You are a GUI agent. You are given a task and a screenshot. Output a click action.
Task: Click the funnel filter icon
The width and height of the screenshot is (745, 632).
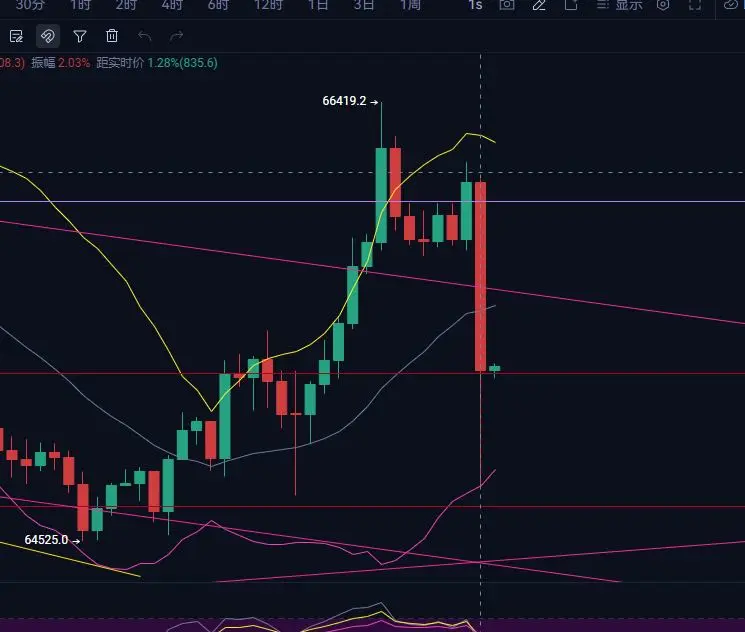[80, 36]
